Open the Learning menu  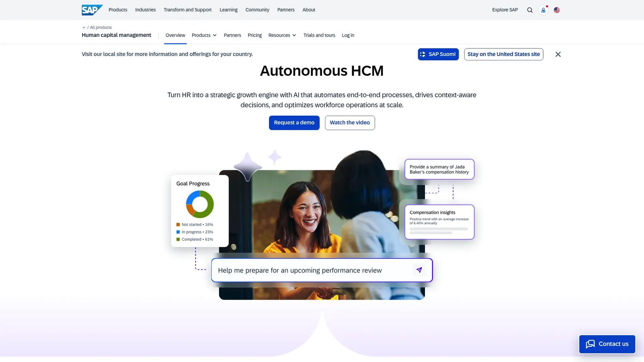[x=228, y=10]
